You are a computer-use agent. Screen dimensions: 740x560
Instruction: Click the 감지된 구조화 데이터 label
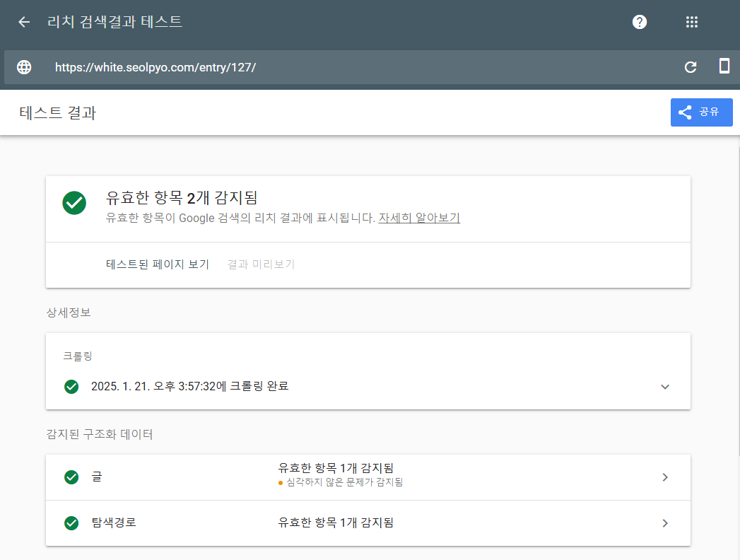click(x=100, y=434)
